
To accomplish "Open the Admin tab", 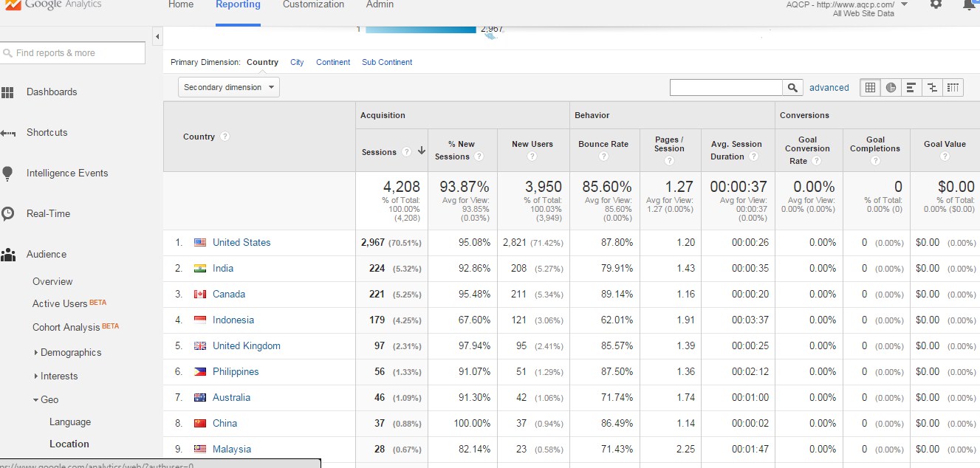I will click(x=380, y=4).
